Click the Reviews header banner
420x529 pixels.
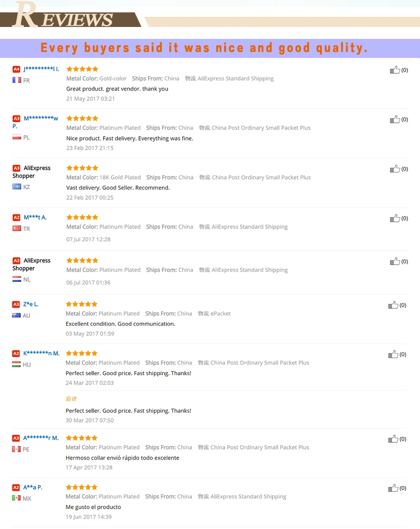(71, 15)
